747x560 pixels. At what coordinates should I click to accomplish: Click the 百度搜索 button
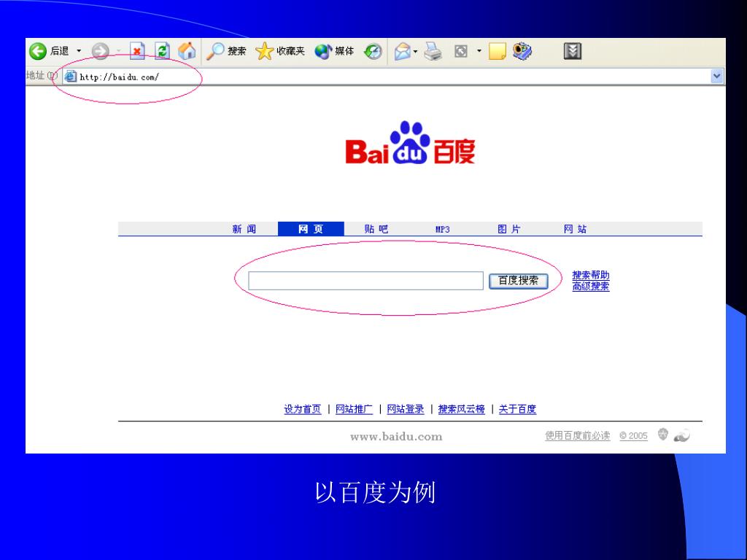pos(519,281)
